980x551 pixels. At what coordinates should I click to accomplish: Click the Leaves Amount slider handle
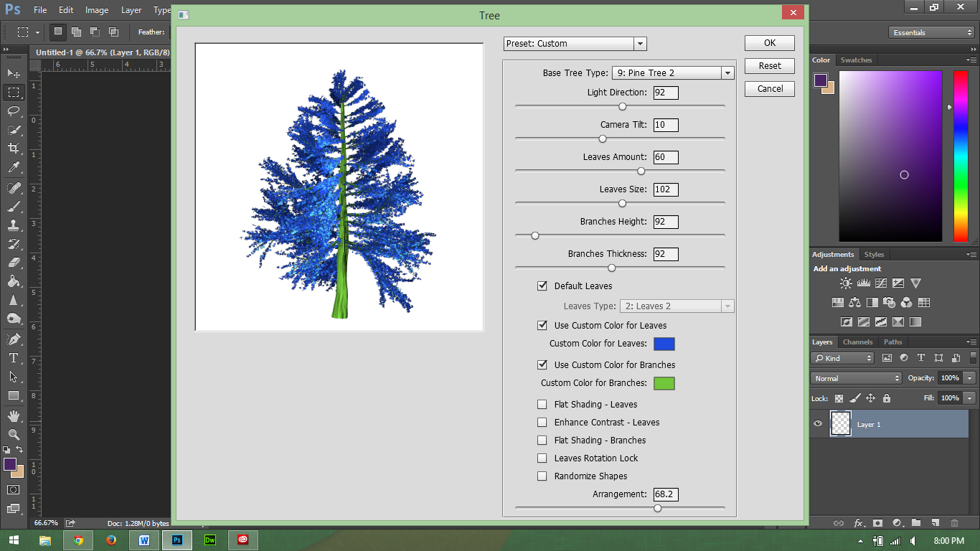click(641, 171)
